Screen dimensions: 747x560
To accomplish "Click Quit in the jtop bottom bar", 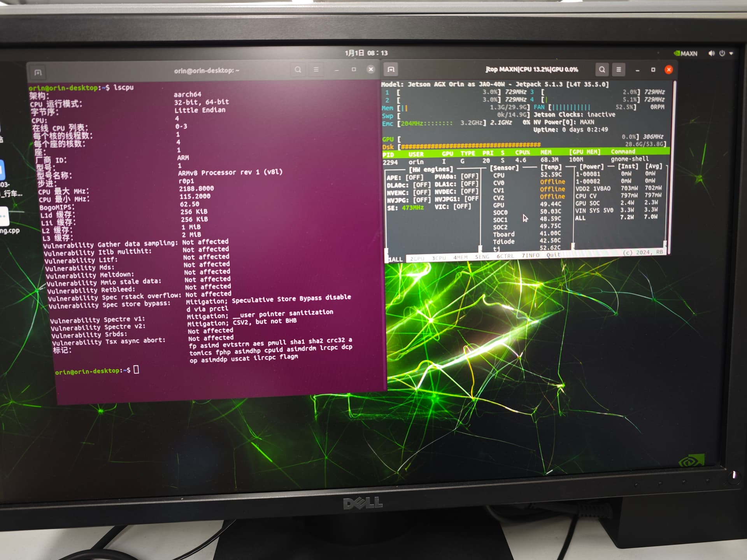I will point(553,255).
